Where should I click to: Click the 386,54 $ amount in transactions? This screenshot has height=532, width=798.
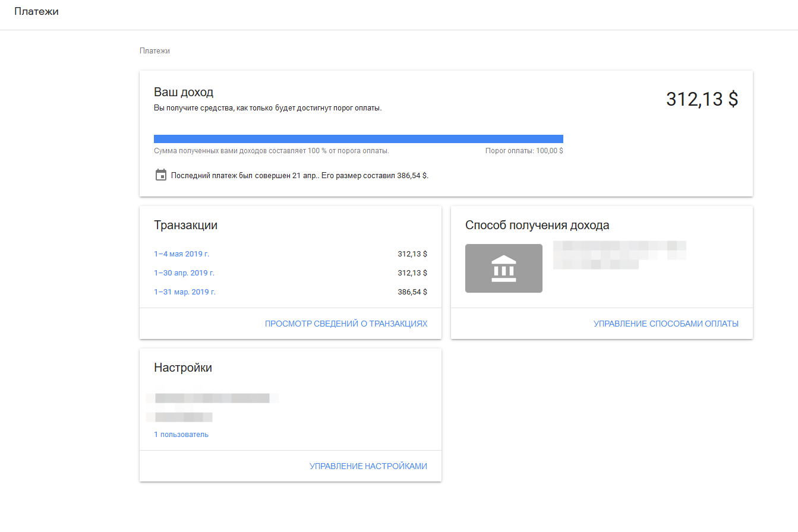(412, 292)
